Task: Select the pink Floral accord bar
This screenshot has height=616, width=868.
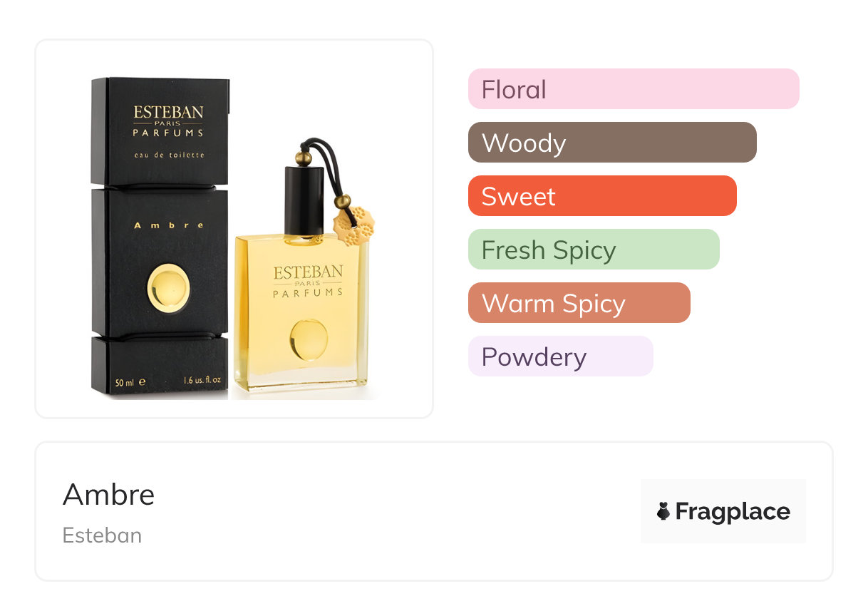Action: click(633, 89)
